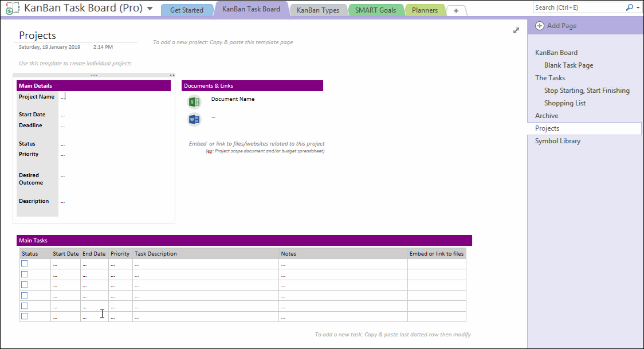Open the KanBan Board page
The image size is (644, 349).
point(556,53)
